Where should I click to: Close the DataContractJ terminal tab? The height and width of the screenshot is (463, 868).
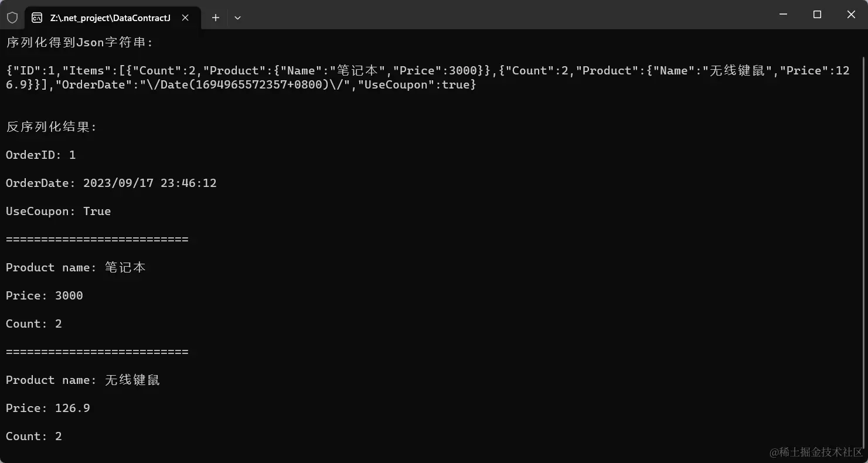coord(185,18)
